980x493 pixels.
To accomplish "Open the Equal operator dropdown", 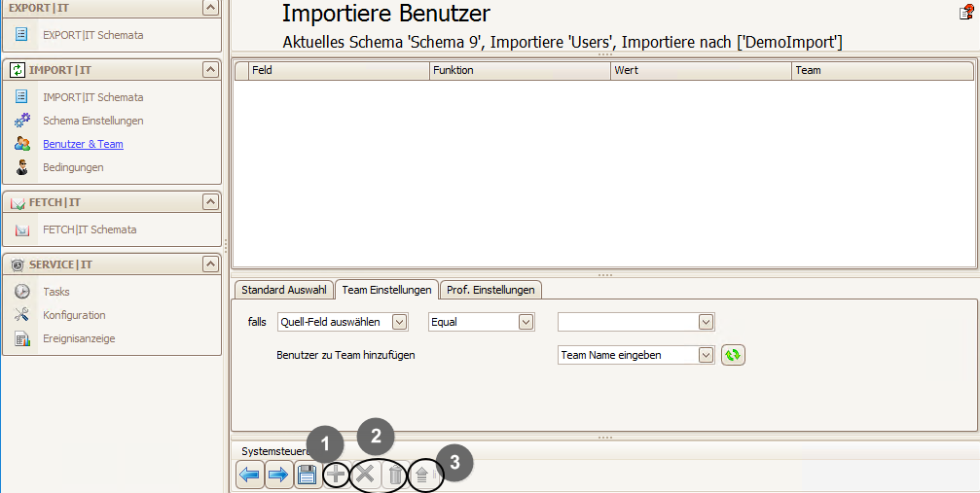I will tap(526, 322).
